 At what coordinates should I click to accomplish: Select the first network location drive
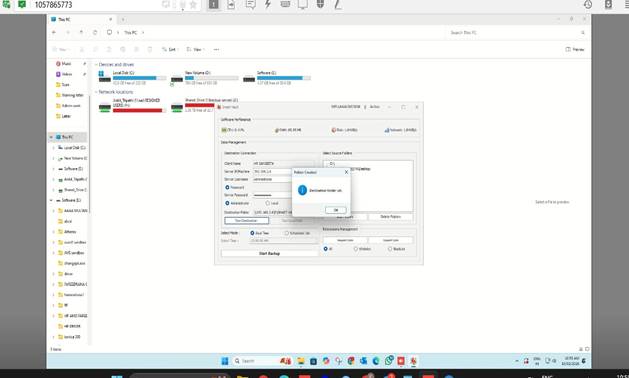tap(132, 105)
